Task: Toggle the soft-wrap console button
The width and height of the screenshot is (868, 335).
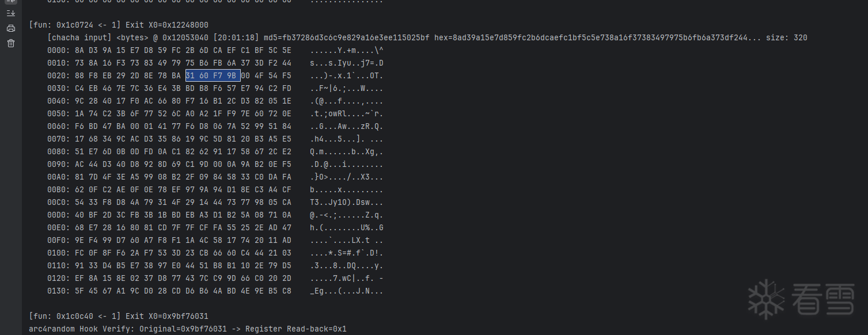Action: (x=11, y=2)
